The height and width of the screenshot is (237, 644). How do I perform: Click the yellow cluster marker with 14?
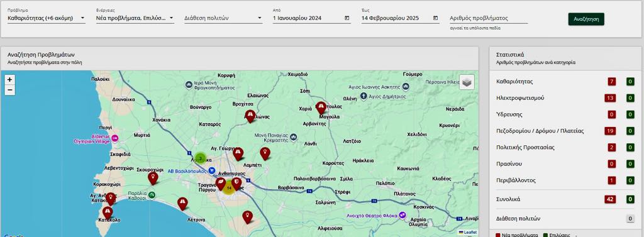[x=229, y=188]
